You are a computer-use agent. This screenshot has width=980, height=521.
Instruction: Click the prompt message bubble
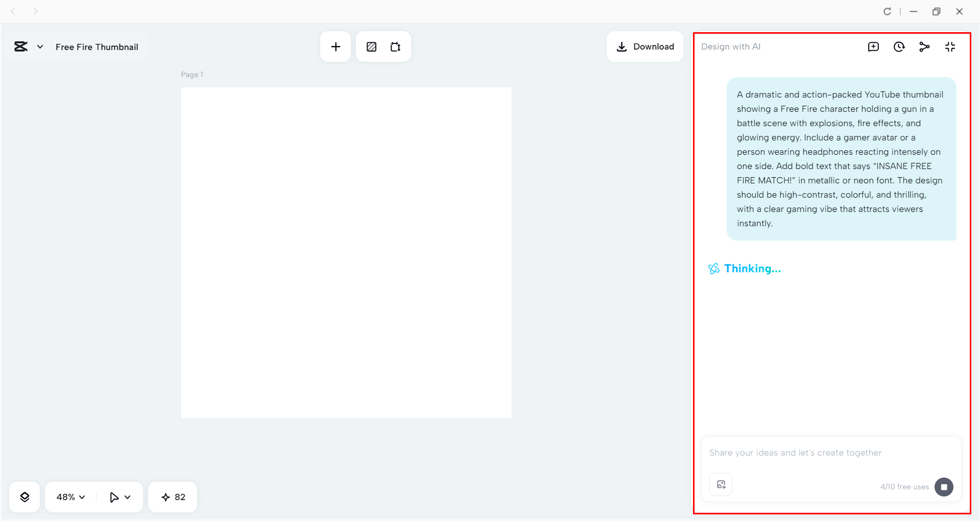(x=842, y=159)
